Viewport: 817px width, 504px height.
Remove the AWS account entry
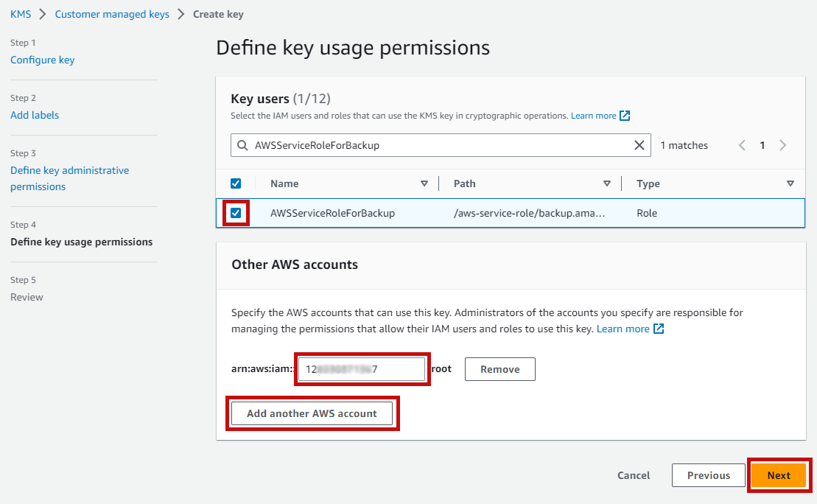pos(500,369)
